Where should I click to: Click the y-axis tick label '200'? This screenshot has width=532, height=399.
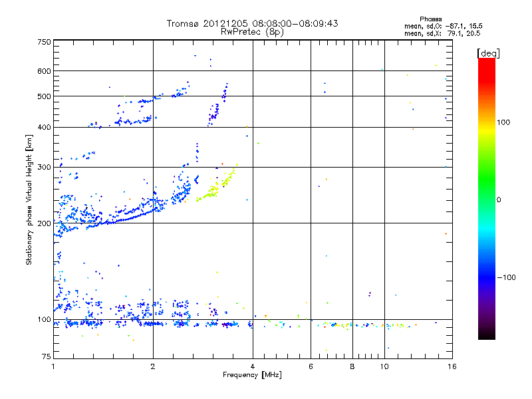pyautogui.click(x=44, y=223)
